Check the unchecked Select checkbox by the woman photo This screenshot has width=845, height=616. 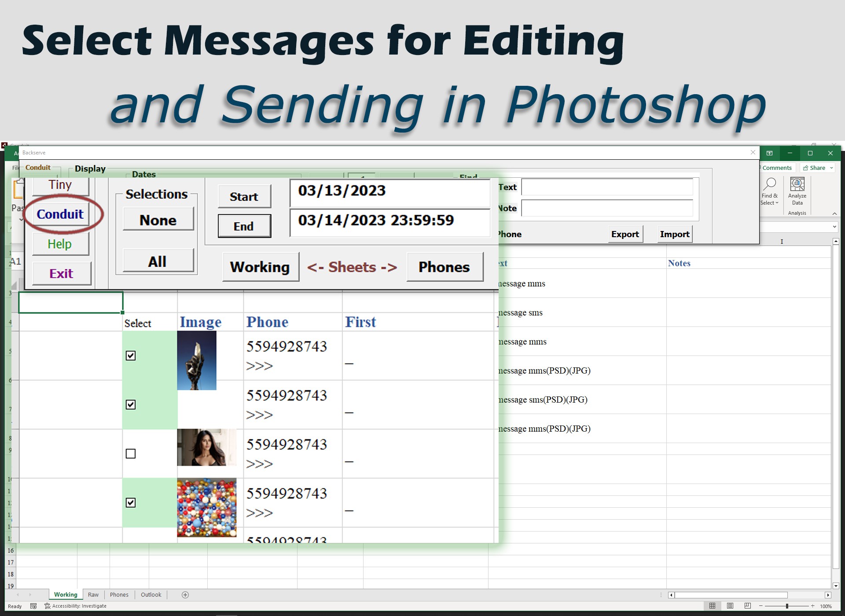[131, 454]
